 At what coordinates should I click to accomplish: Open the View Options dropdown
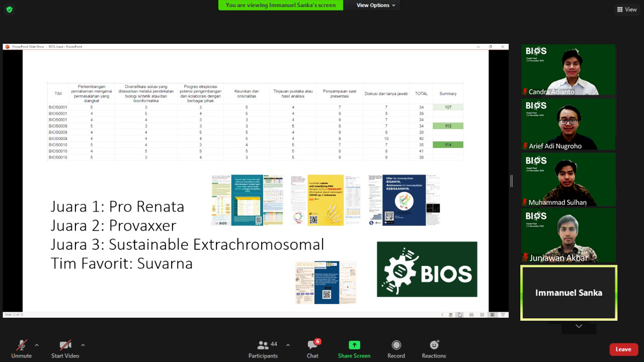pos(376,5)
